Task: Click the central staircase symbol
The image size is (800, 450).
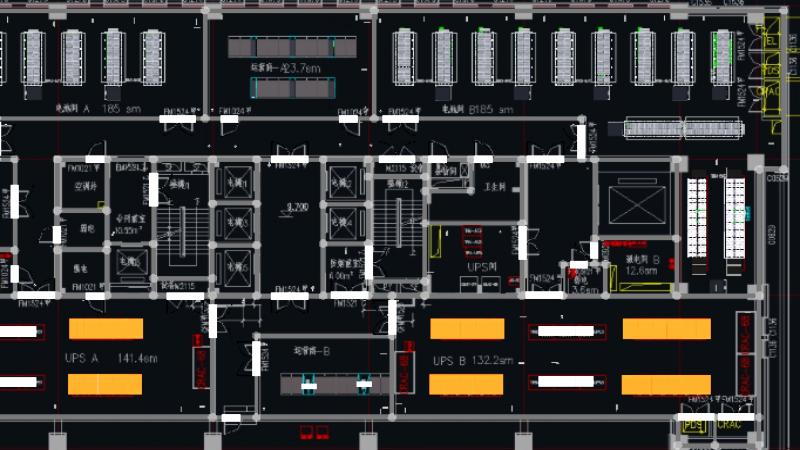Action: pos(400,228)
